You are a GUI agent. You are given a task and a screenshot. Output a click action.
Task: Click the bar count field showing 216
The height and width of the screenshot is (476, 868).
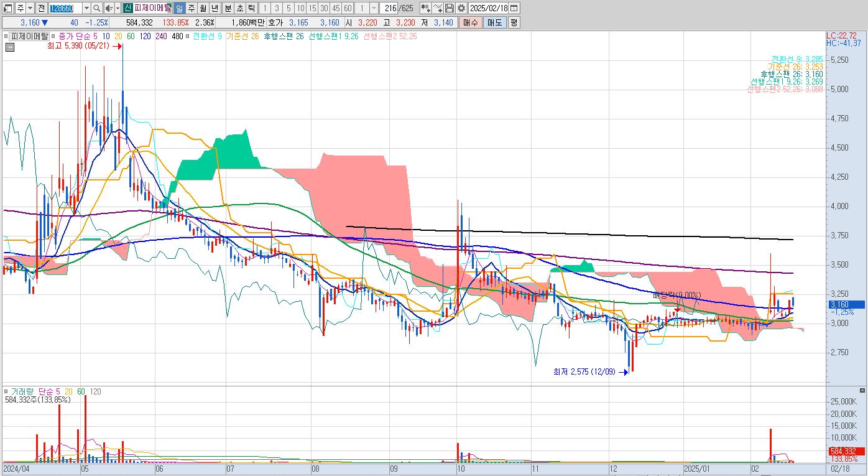389,8
